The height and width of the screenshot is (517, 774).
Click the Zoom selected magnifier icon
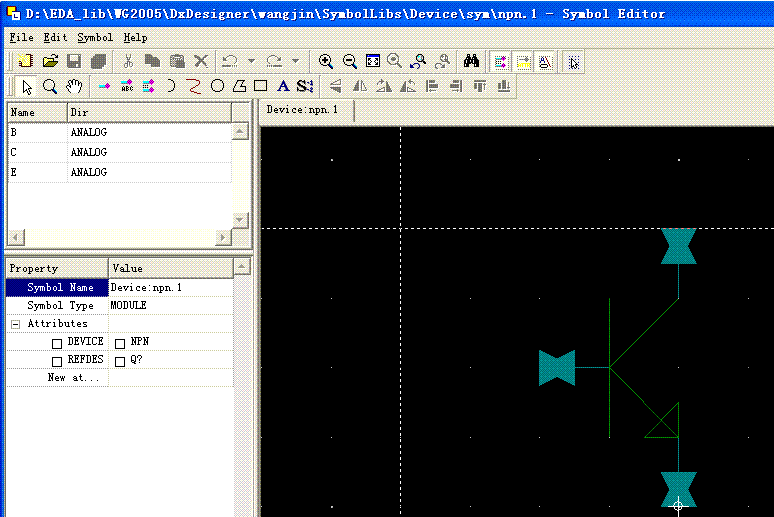click(x=394, y=61)
